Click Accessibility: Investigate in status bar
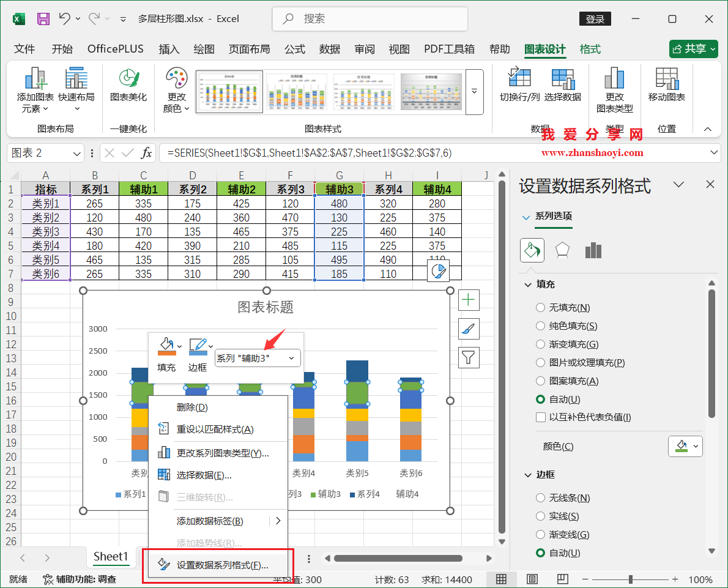Viewport: 728px width, 588px height. click(80, 579)
